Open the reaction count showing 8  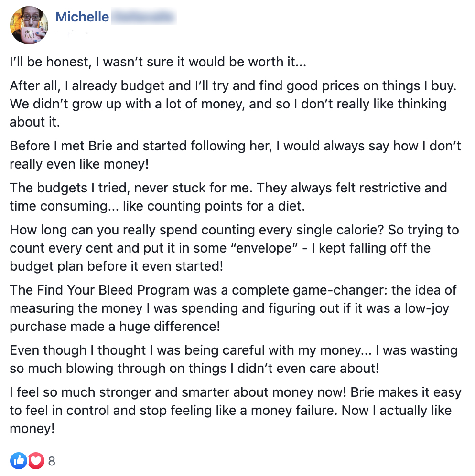click(x=52, y=461)
